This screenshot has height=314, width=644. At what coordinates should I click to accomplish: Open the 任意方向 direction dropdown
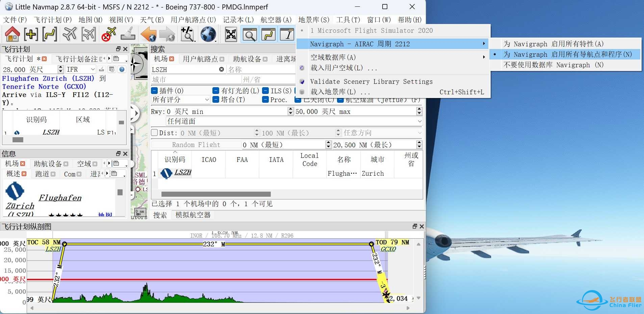tap(383, 133)
